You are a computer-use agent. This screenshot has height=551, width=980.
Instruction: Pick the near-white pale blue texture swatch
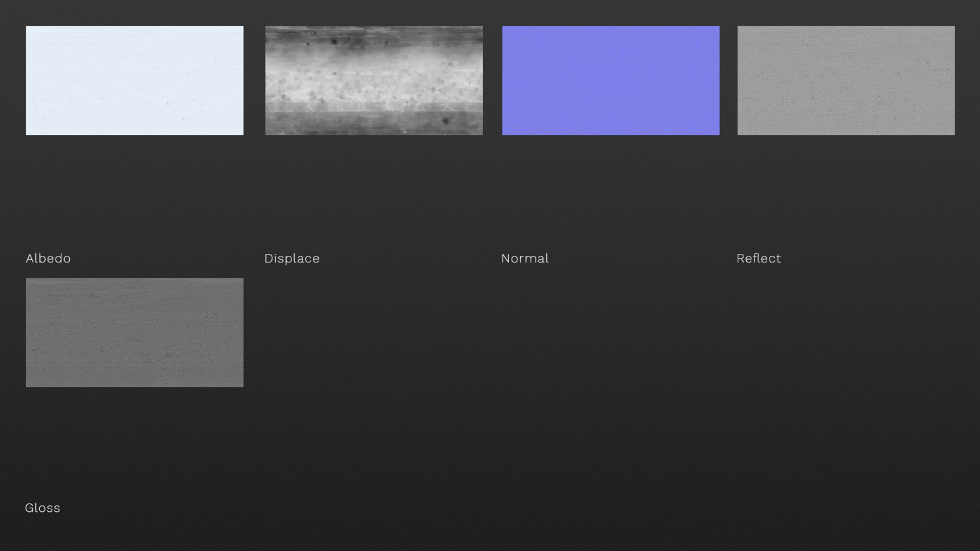coord(135,80)
